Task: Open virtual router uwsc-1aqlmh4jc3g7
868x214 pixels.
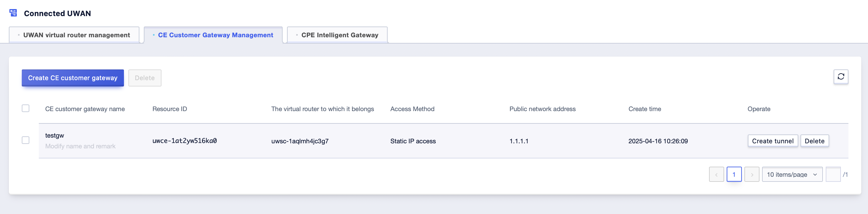Action: [300, 141]
